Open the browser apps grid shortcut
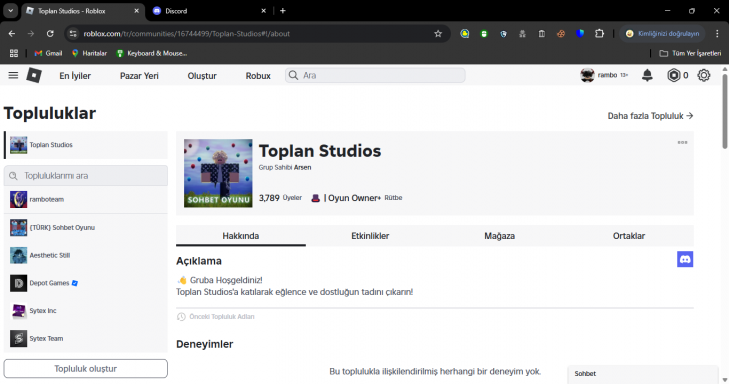729x384 pixels. click(x=14, y=53)
